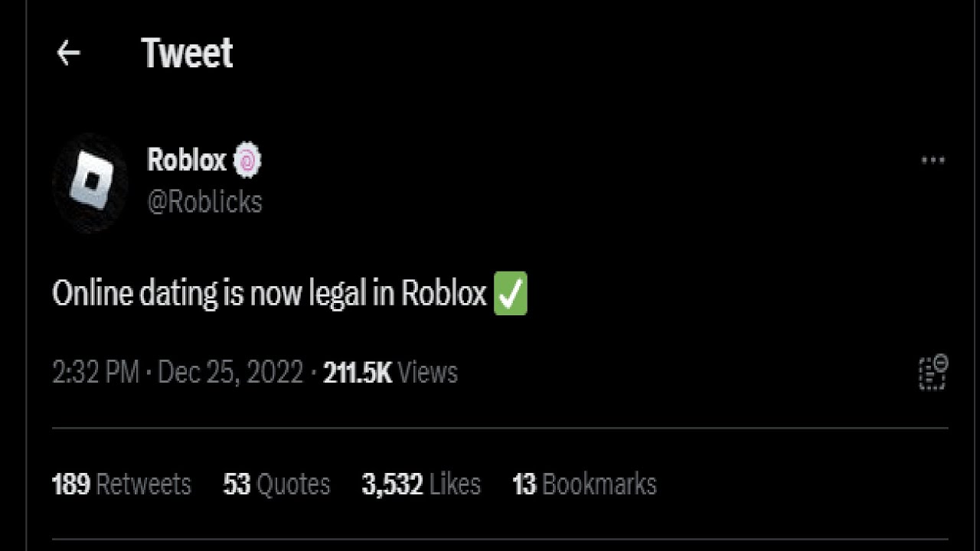This screenshot has height=551, width=980.
Task: View the 189 Retweets list
Action: click(121, 484)
